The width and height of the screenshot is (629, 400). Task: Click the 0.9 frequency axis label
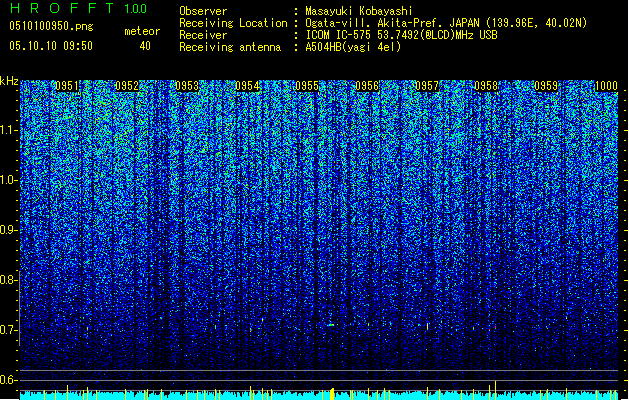[9, 230]
